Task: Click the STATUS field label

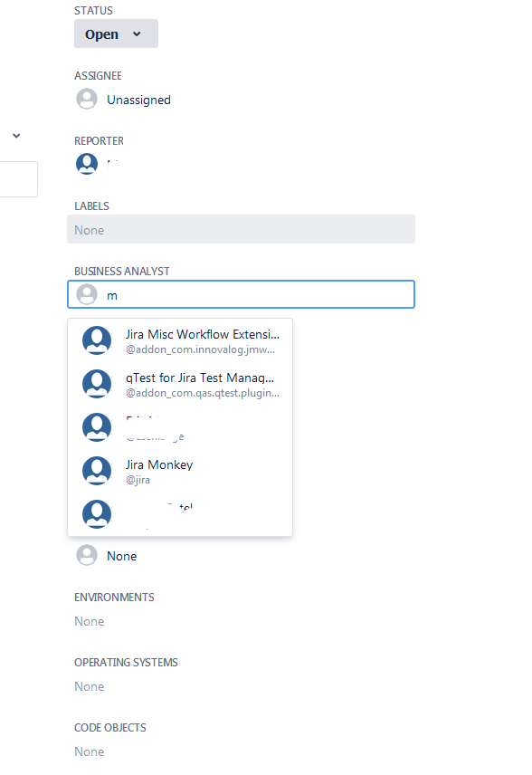Action: (93, 10)
